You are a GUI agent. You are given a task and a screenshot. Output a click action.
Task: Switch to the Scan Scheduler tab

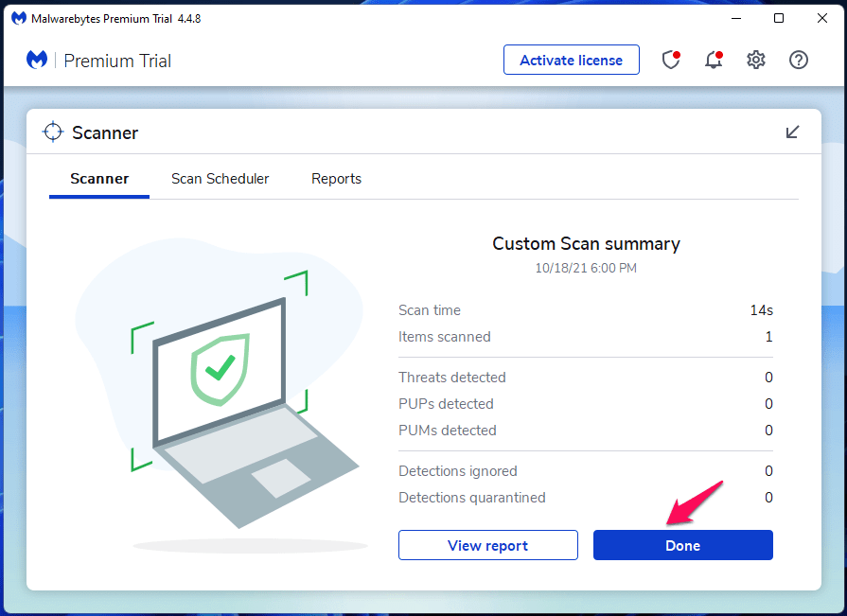[220, 179]
